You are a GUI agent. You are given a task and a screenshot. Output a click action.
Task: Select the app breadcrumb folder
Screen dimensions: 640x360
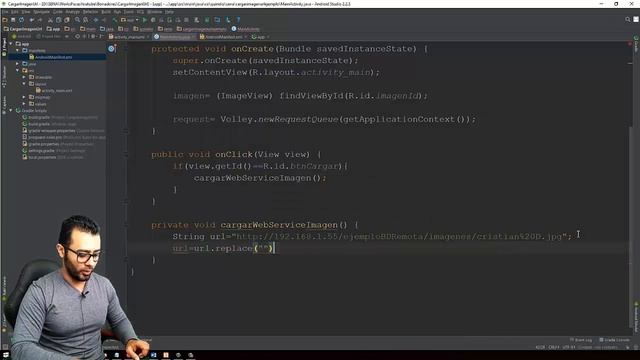point(53,29)
